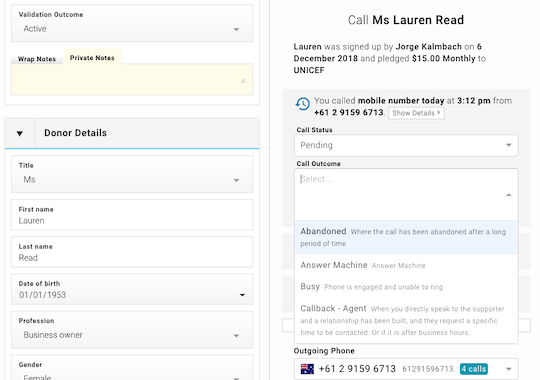Viewport: 540px width, 380px height.
Task: Click the Show Details button
Action: pos(416,113)
